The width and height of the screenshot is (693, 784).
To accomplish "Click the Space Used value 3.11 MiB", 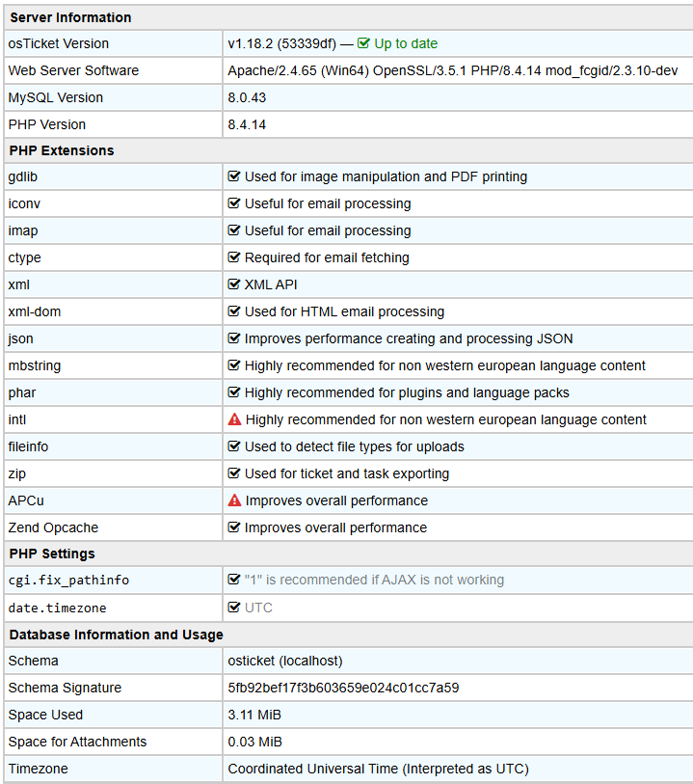I will tap(254, 715).
